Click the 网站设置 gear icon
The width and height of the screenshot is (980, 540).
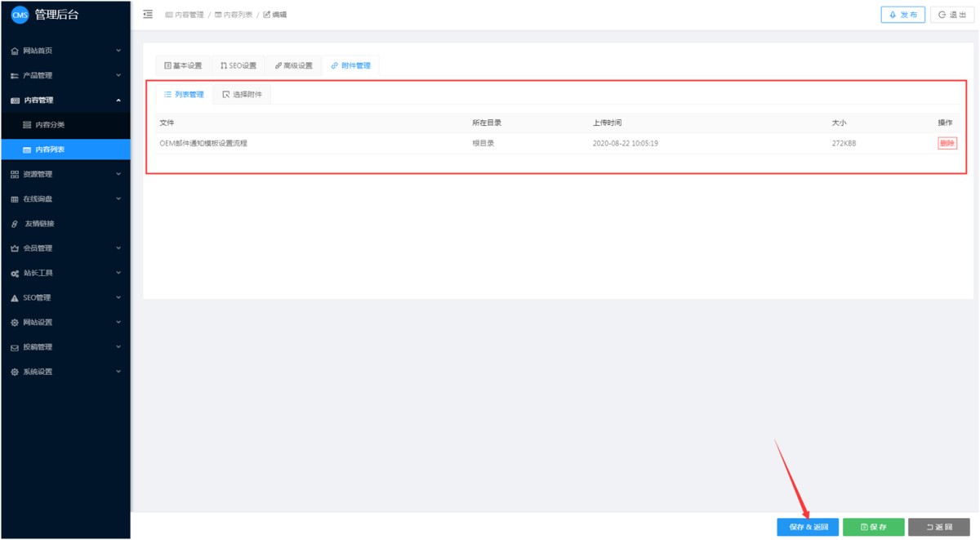tap(15, 322)
